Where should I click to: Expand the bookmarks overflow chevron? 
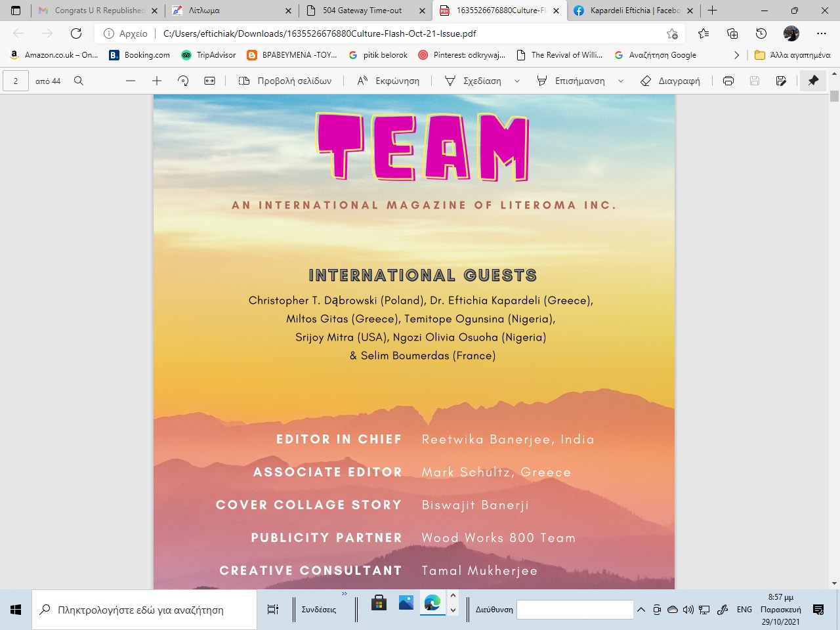click(736, 55)
